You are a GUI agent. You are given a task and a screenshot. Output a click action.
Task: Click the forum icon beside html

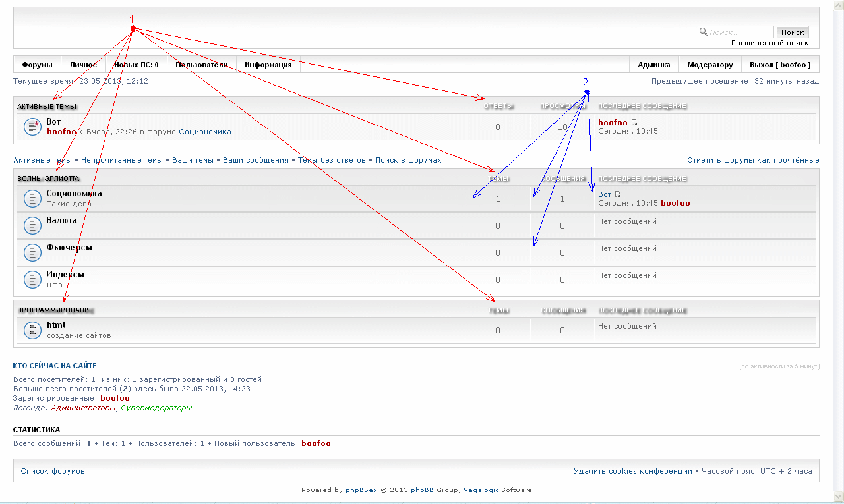pos(32,330)
